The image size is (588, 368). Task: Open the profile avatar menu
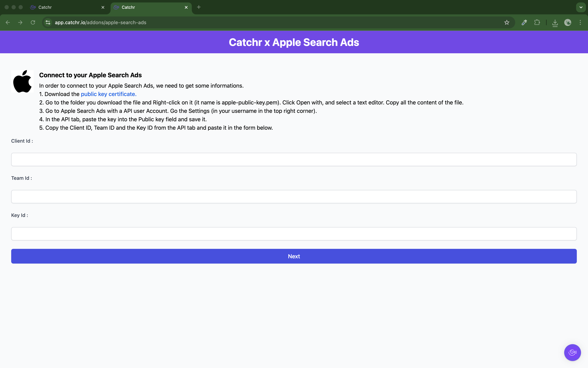click(568, 22)
